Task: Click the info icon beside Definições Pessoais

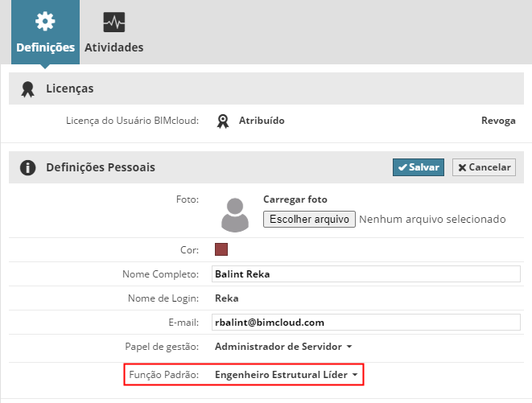Action: click(28, 167)
